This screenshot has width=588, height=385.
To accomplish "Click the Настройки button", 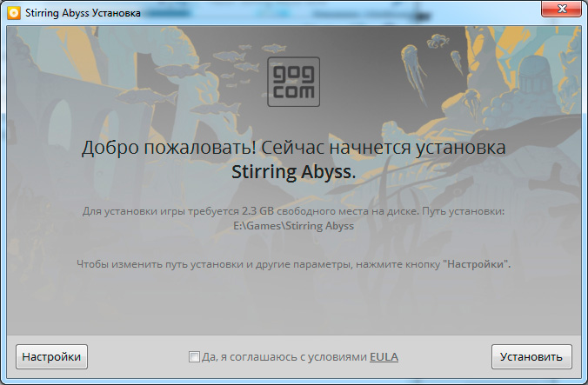I will point(51,356).
